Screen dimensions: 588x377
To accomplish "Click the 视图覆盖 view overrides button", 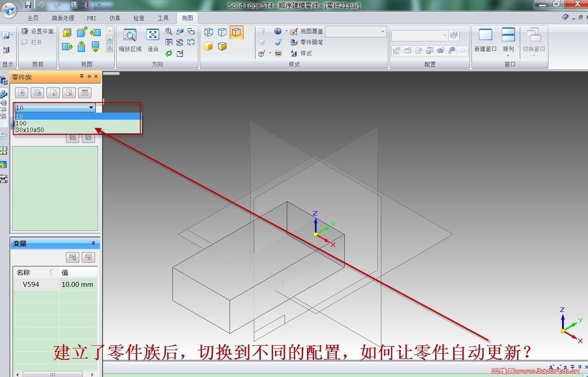I will coord(307,31).
